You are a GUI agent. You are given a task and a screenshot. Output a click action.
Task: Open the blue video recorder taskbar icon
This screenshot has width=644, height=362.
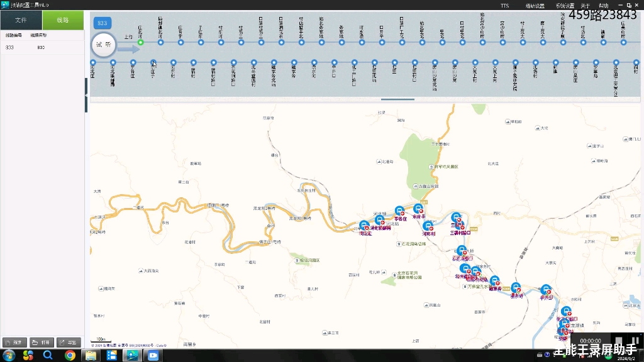click(153, 356)
